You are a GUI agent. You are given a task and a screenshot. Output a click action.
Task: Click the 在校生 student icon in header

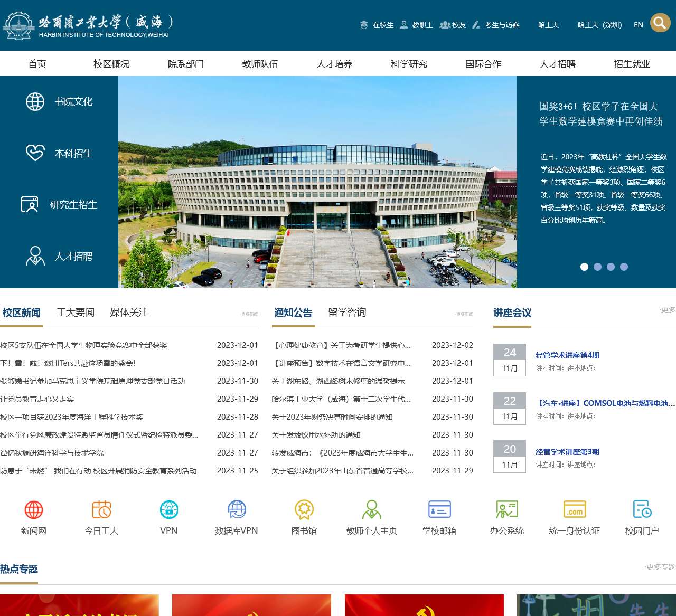pos(364,25)
